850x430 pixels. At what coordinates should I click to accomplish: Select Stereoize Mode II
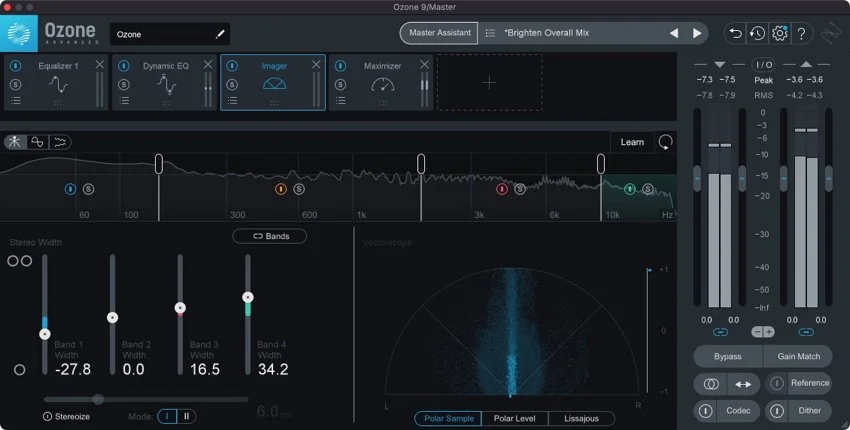click(186, 416)
